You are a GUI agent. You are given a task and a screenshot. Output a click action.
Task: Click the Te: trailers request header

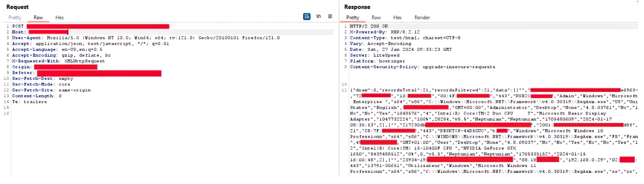coord(30,102)
